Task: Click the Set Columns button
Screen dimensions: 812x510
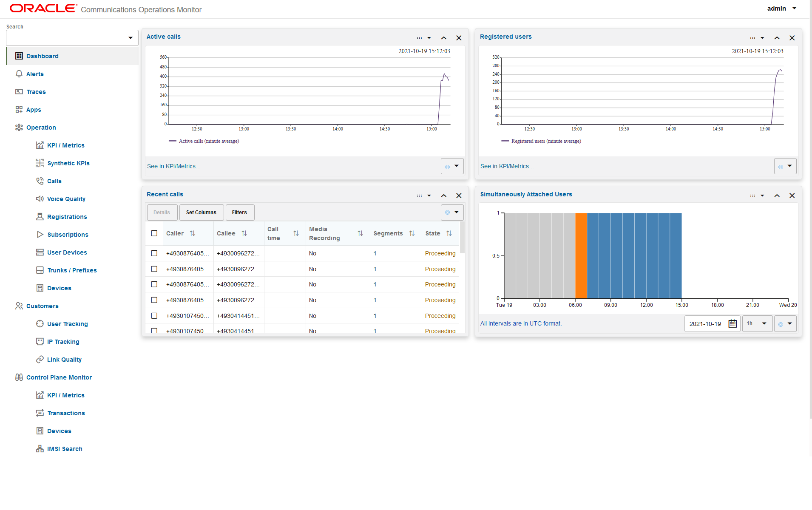Action: [x=201, y=212]
